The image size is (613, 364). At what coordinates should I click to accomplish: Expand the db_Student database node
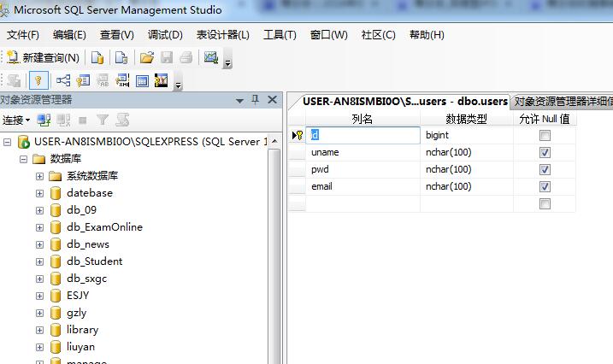(x=39, y=261)
